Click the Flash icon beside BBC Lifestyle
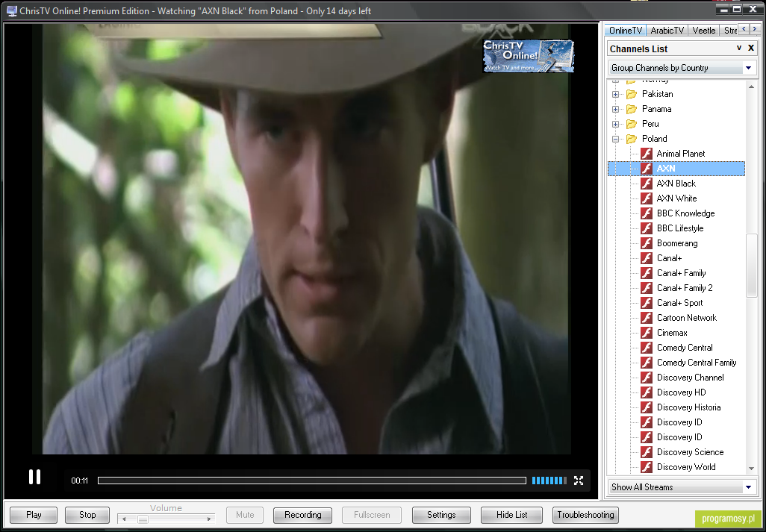This screenshot has height=532, width=766. 647,228
